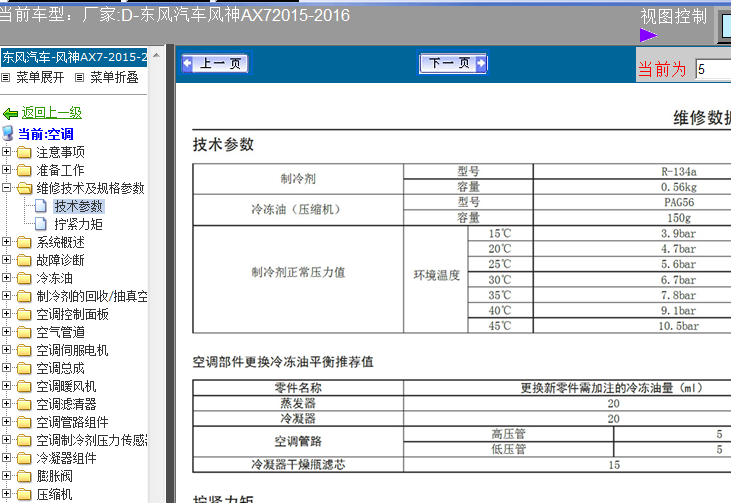Image resolution: width=731 pixels, height=503 pixels.
Task: Click 返回上一级 link to go back
Action: 52,112
